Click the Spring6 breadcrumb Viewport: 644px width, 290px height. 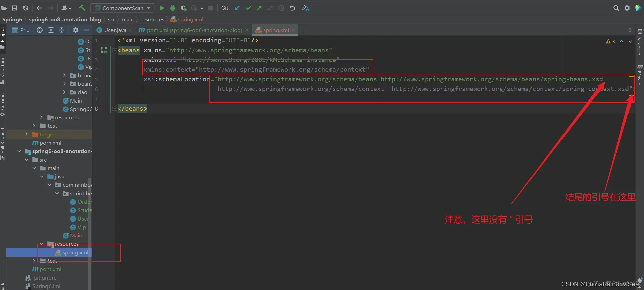(12, 19)
